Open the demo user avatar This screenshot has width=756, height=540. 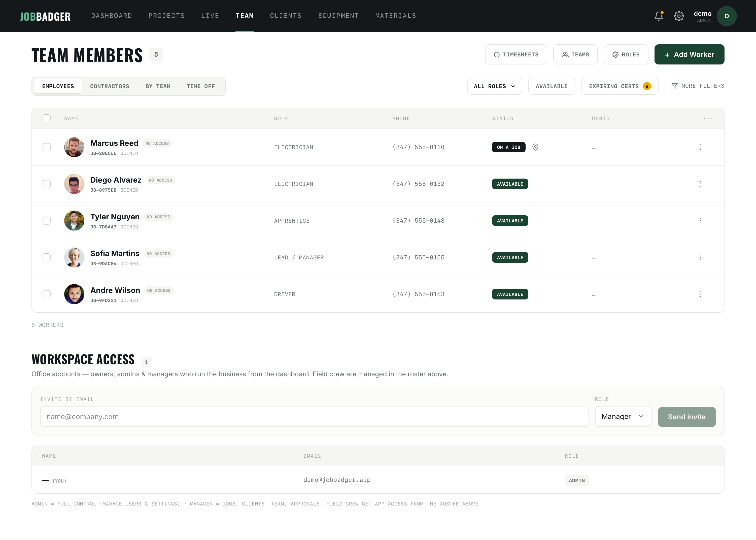point(727,16)
